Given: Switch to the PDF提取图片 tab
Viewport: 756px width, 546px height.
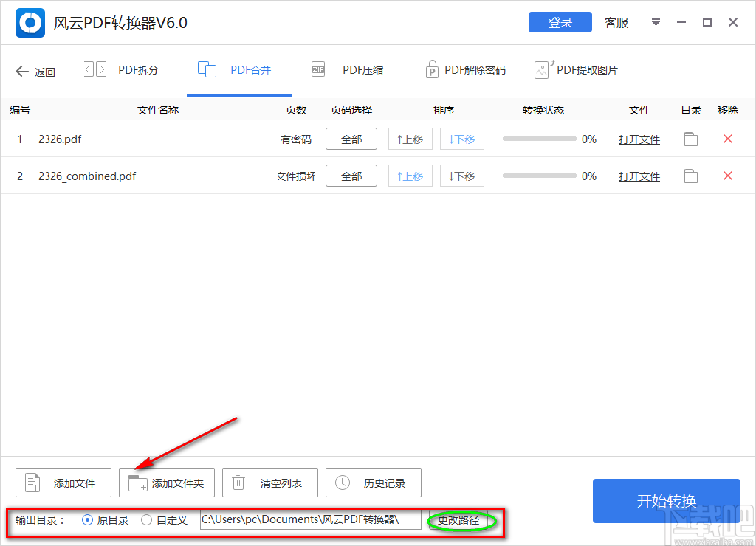Looking at the screenshot, I should 587,70.
